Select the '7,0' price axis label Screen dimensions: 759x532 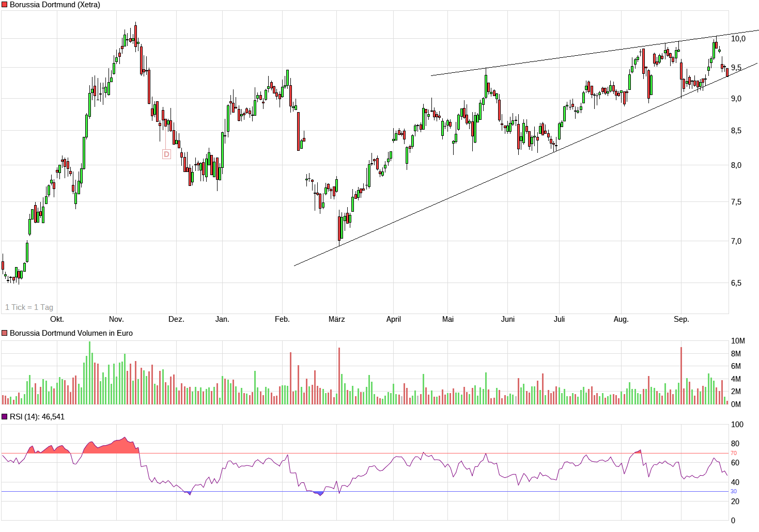tap(736, 241)
